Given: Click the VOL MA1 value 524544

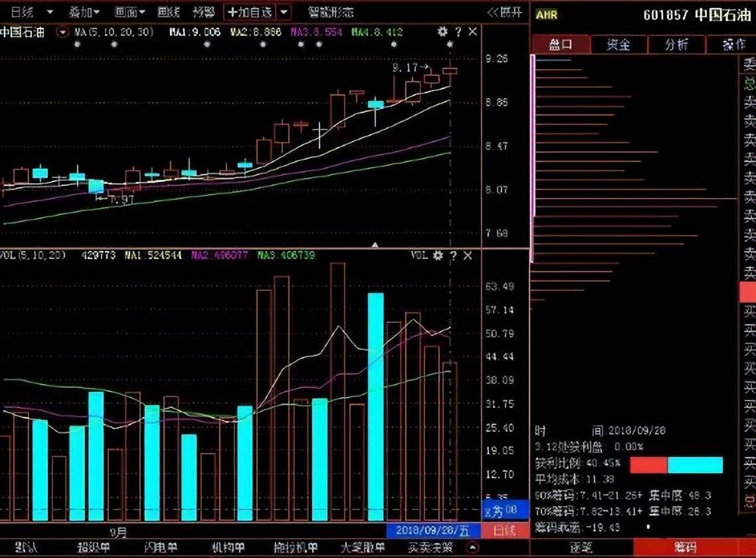Looking at the screenshot, I should pos(153,254).
